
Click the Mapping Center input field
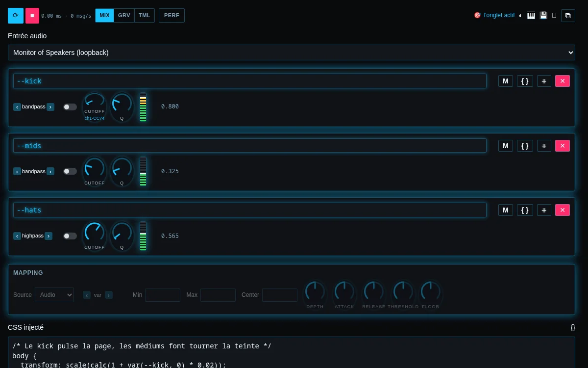(280, 295)
